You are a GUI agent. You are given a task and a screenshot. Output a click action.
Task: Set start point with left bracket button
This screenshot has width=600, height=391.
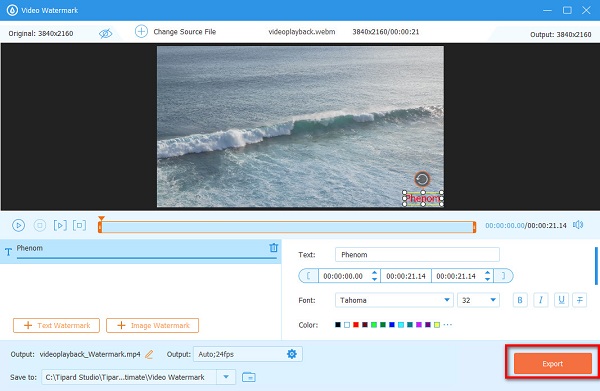click(308, 276)
